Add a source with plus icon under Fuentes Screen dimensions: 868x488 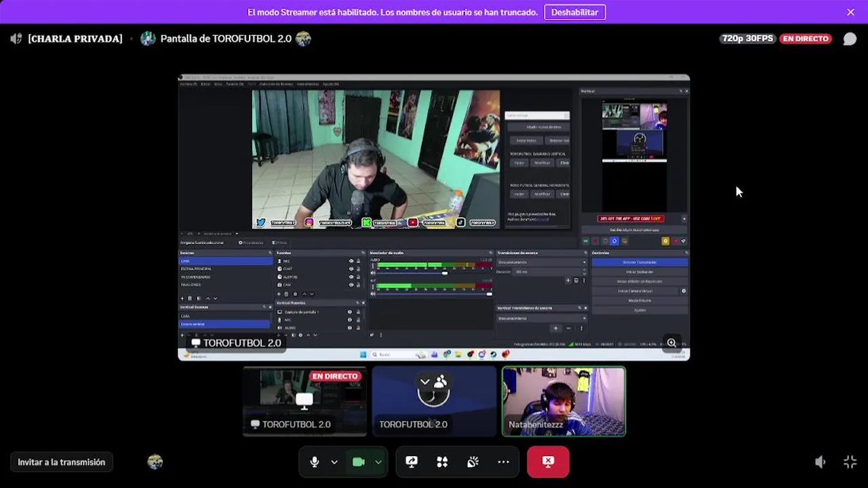pyautogui.click(x=279, y=294)
